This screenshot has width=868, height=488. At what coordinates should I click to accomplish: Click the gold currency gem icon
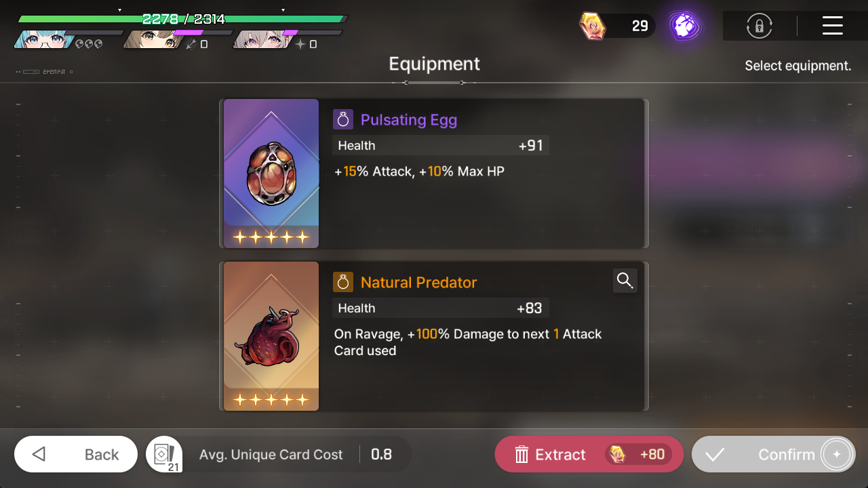pyautogui.click(x=592, y=26)
